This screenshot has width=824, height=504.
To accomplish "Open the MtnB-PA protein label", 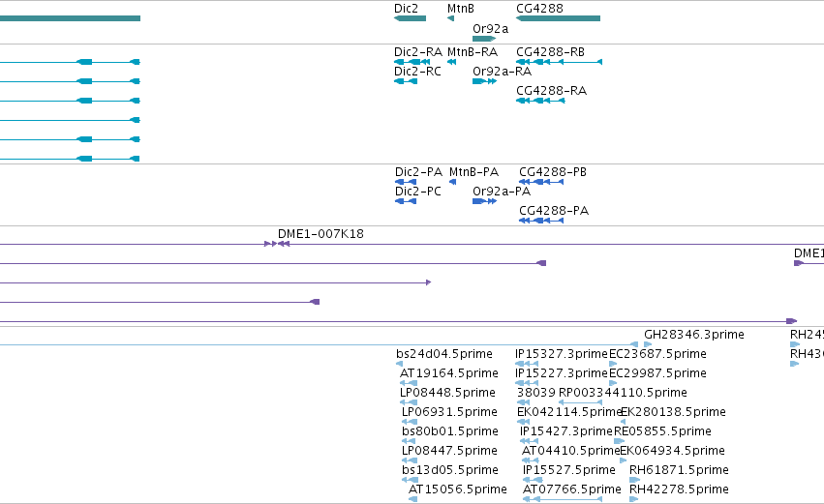I will 474,172.
